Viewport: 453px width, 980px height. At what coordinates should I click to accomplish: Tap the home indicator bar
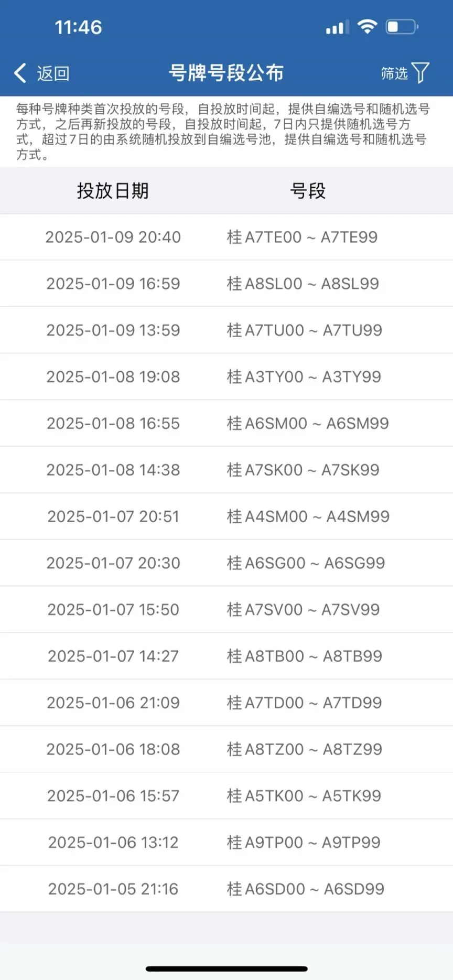click(226, 968)
